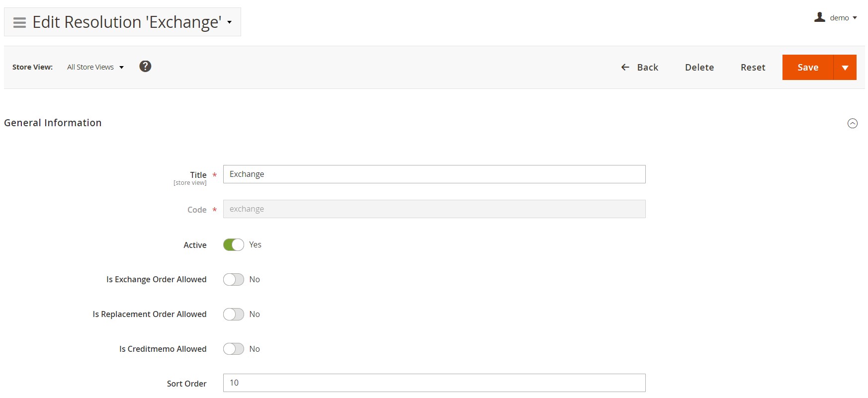Click the 'Sort Order' label
The image size is (868, 398).
point(187,384)
